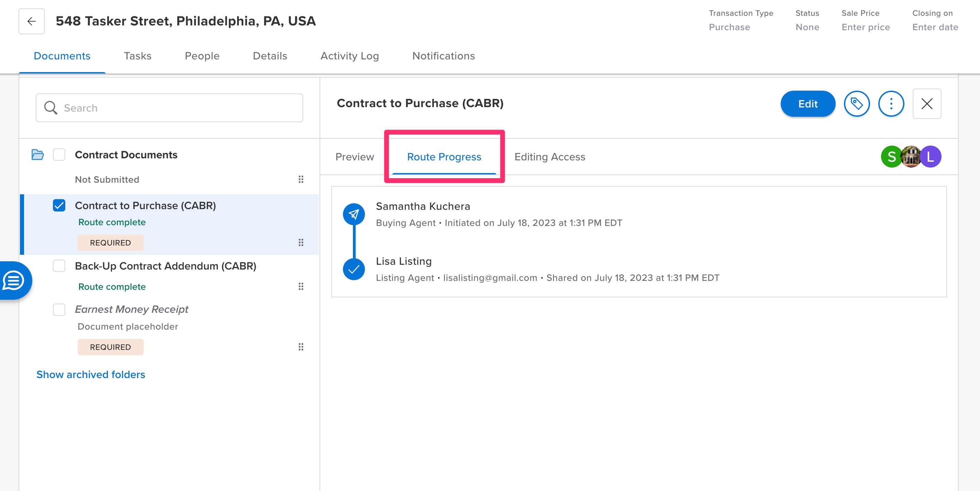Screen dimensions: 980x491
Task: Select Earnest Money Receipt placeholder
Action: 131,309
